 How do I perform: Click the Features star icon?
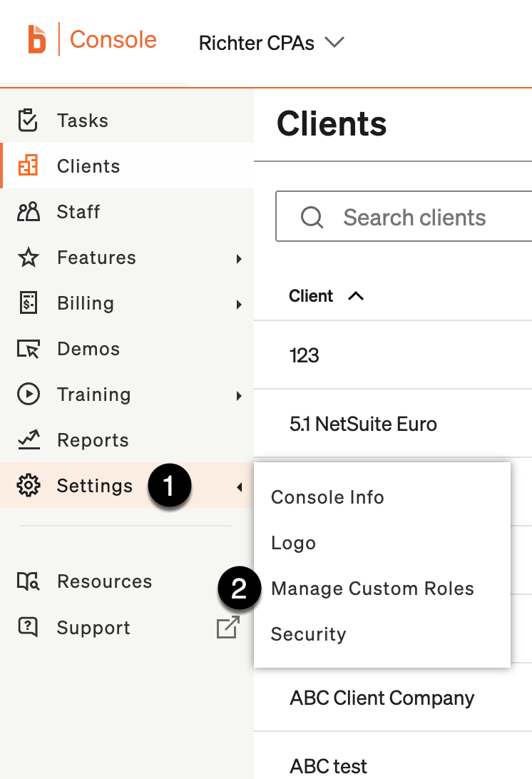[28, 258]
